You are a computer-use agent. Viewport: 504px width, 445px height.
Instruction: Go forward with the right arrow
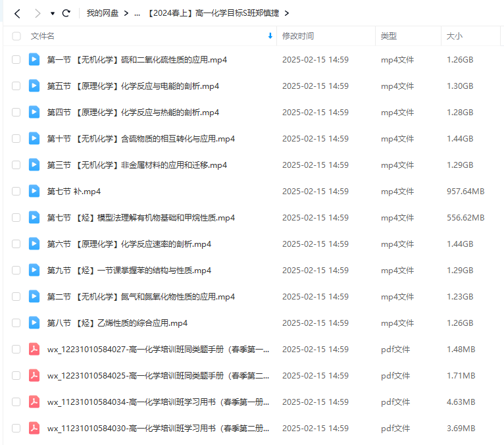pos(38,14)
